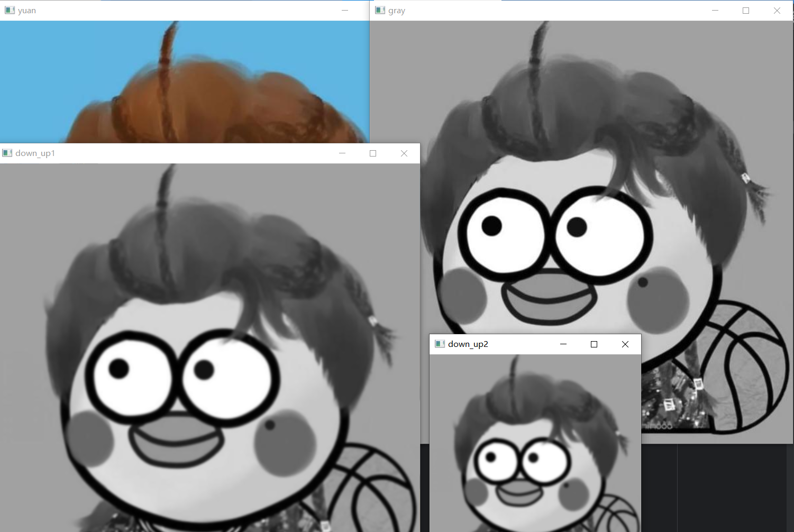This screenshot has width=794, height=532.
Task: Close the down_up2 window
Action: point(625,344)
